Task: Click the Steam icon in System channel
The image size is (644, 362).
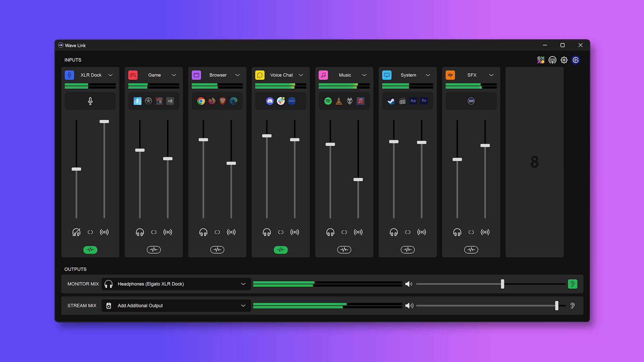Action: [391, 101]
